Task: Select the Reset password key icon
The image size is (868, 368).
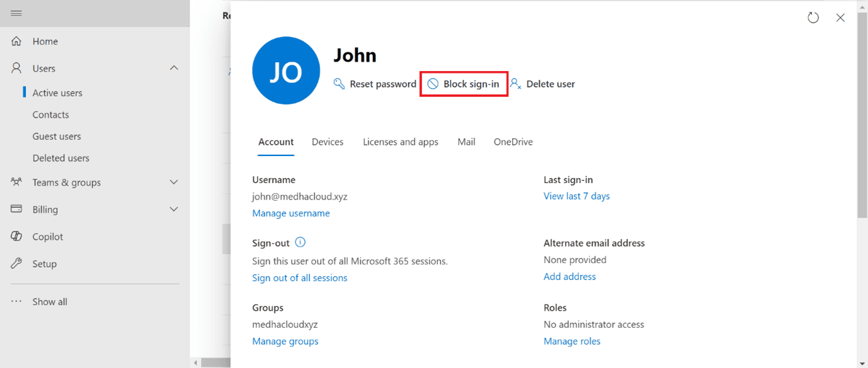Action: click(339, 83)
